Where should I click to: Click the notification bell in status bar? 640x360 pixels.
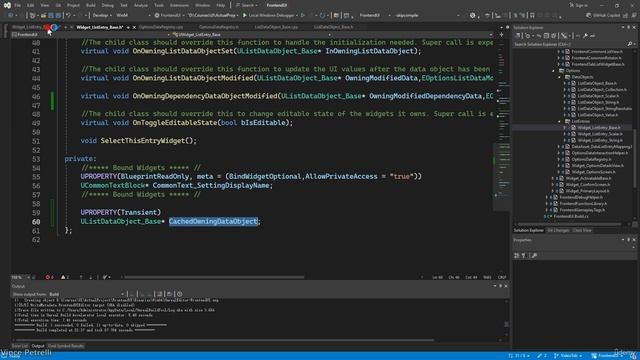click(x=633, y=356)
